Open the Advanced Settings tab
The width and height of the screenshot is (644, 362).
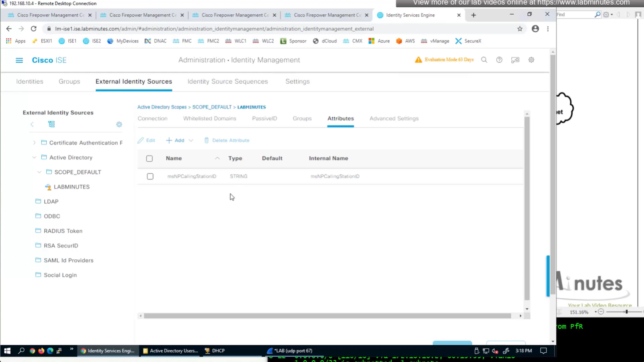(394, 118)
